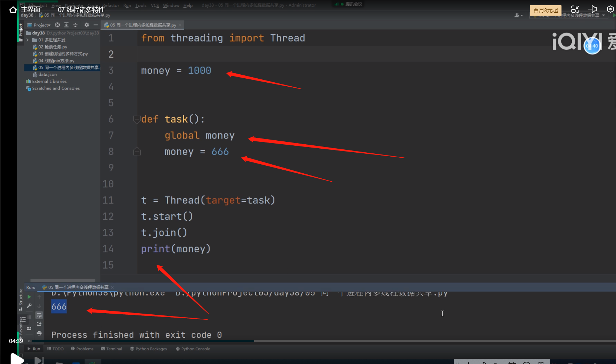The width and height of the screenshot is (616, 364).
Task: Click the down-arrow stack trace icon
Action: click(39, 306)
